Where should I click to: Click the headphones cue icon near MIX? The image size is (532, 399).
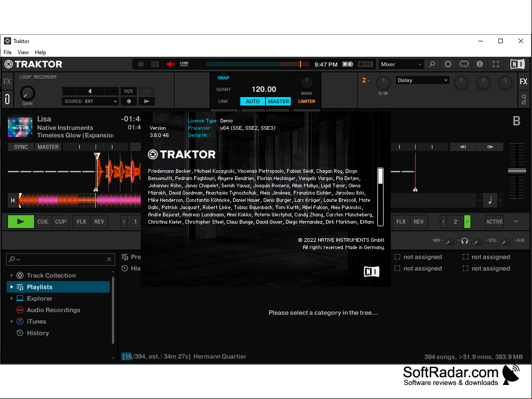point(465,240)
